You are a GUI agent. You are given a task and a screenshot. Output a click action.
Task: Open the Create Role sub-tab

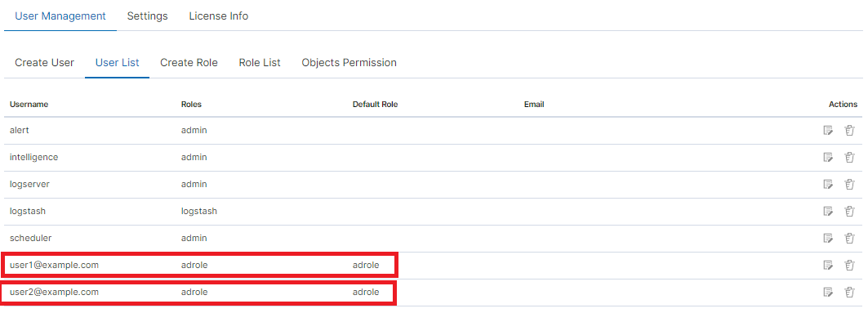pyautogui.click(x=189, y=63)
